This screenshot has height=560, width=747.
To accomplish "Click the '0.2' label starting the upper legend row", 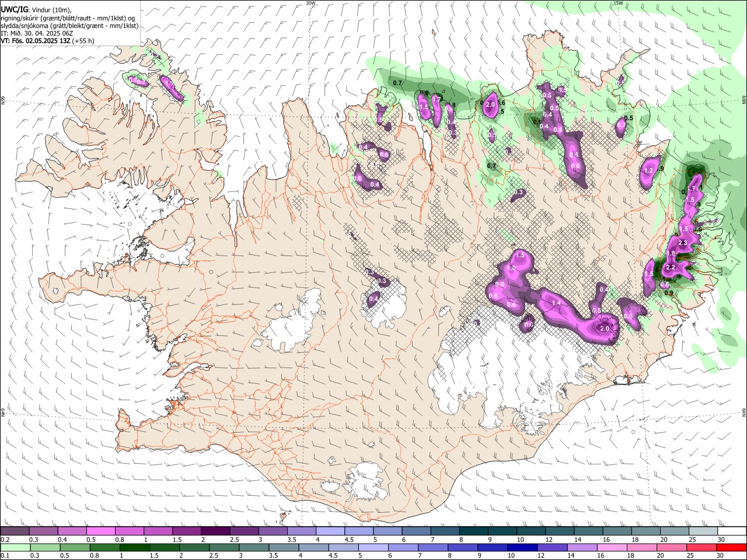I will pos(5,540).
